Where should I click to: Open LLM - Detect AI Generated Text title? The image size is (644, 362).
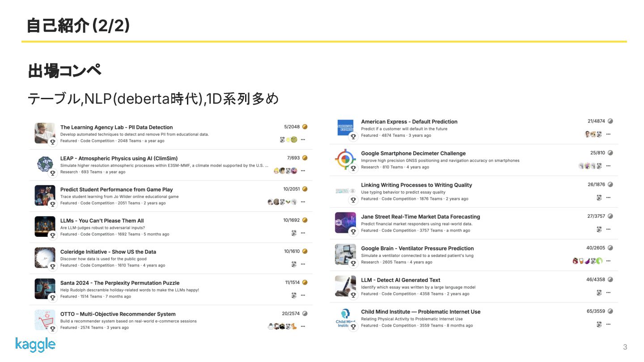tap(401, 280)
